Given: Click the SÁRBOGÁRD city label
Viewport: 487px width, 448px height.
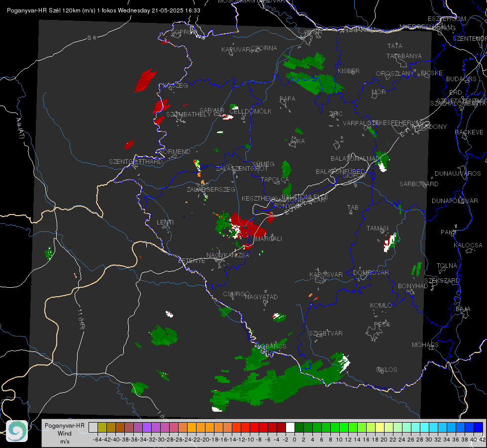Looking at the screenshot, I should (419, 184).
